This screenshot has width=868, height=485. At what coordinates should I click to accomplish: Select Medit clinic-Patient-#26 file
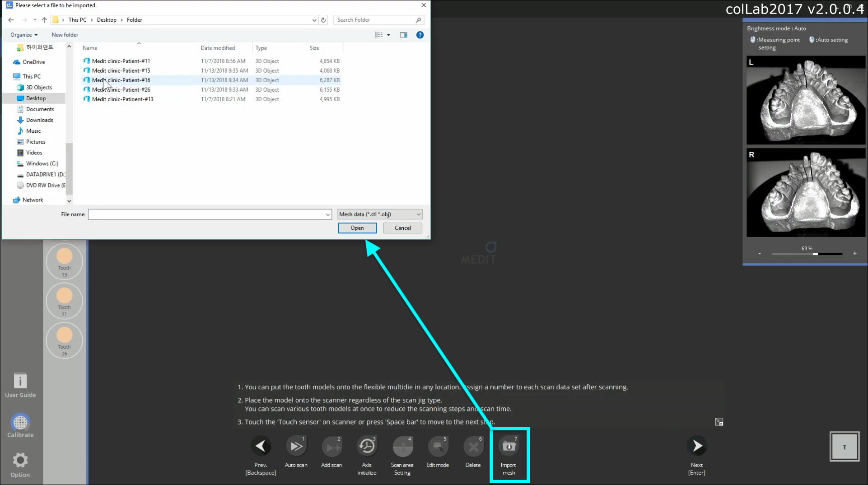(x=211, y=89)
